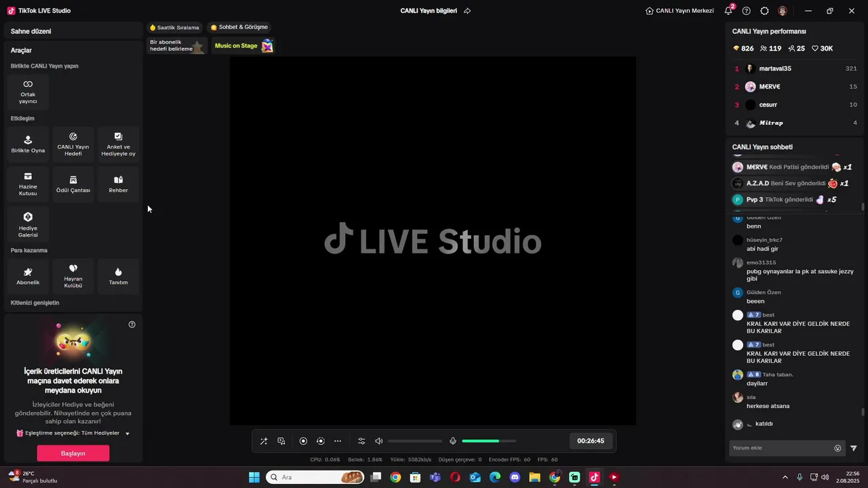This screenshot has width=868, height=488.
Task: Open the audio mixer settings icon
Action: pos(361,441)
